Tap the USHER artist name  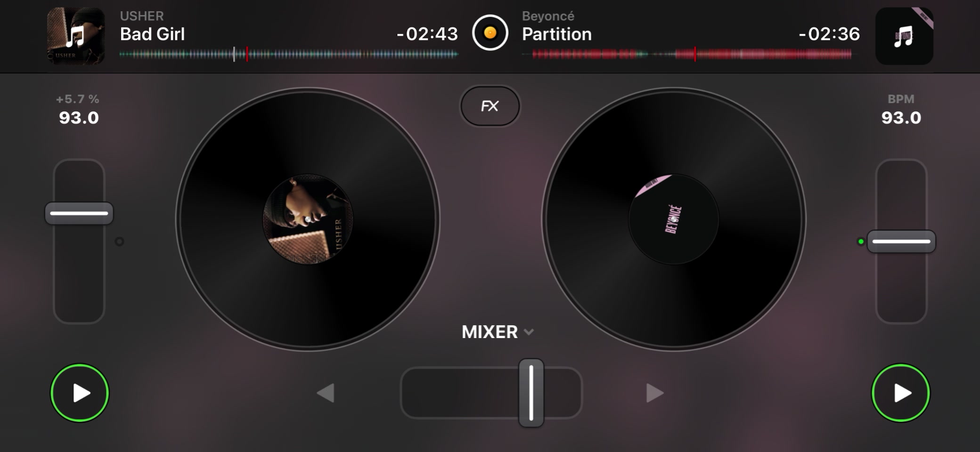click(x=142, y=16)
